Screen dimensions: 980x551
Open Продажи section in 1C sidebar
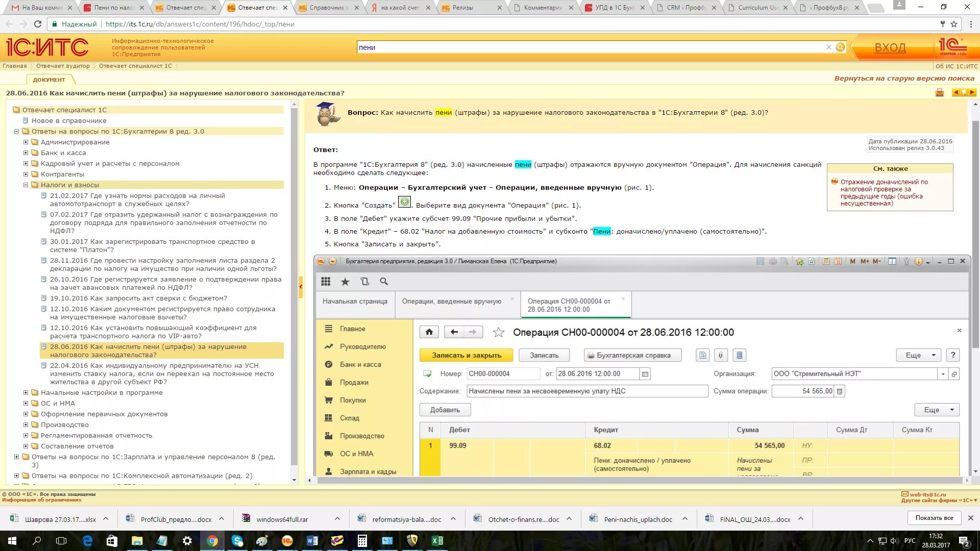354,382
